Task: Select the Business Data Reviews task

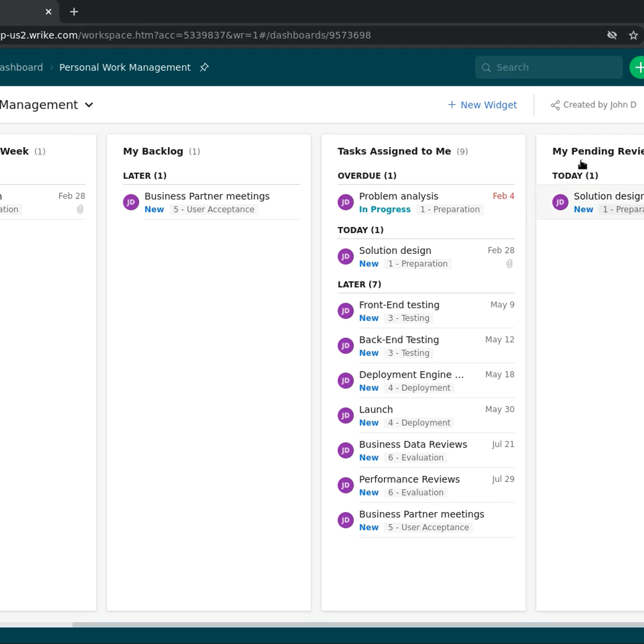Action: click(413, 444)
